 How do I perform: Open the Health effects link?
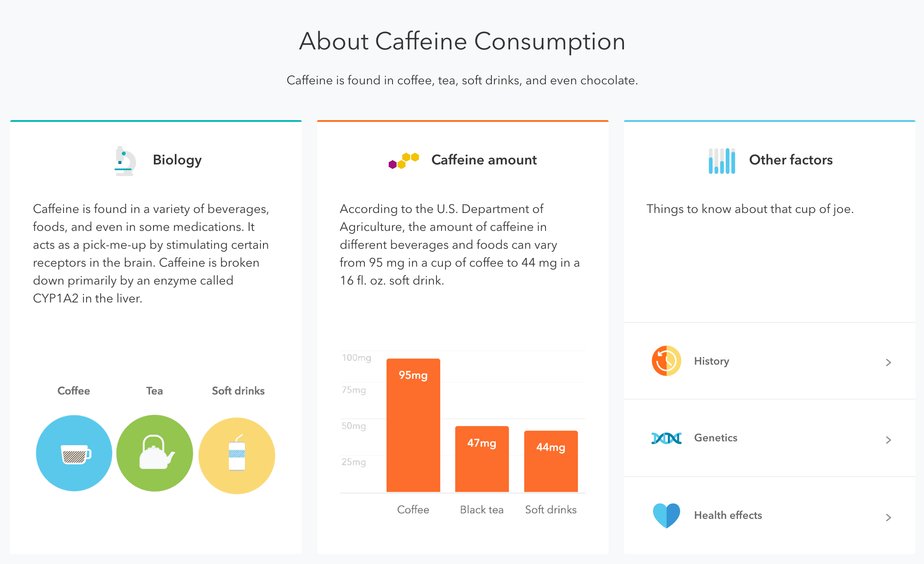click(728, 515)
